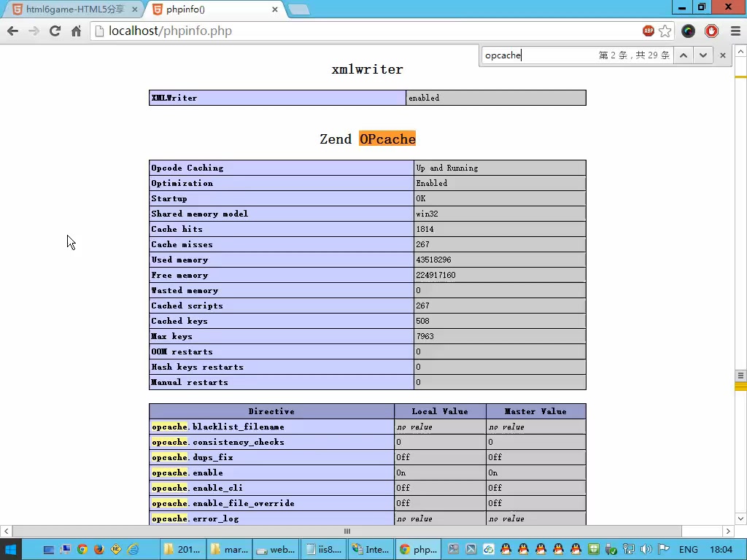The width and height of the screenshot is (747, 560).
Task: Click the Cache hits value 1814
Action: (x=425, y=229)
